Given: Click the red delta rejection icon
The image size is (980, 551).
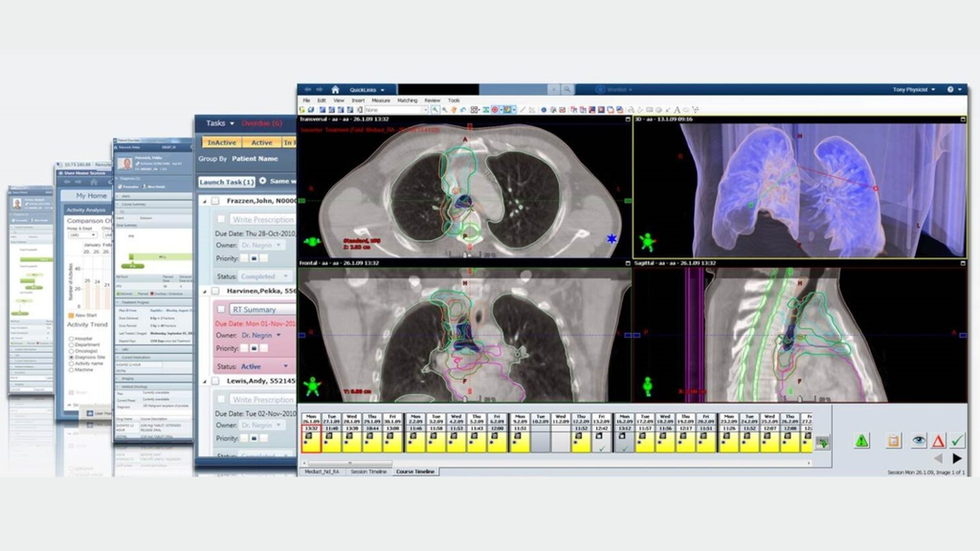Looking at the screenshot, I should pyautogui.click(x=939, y=440).
